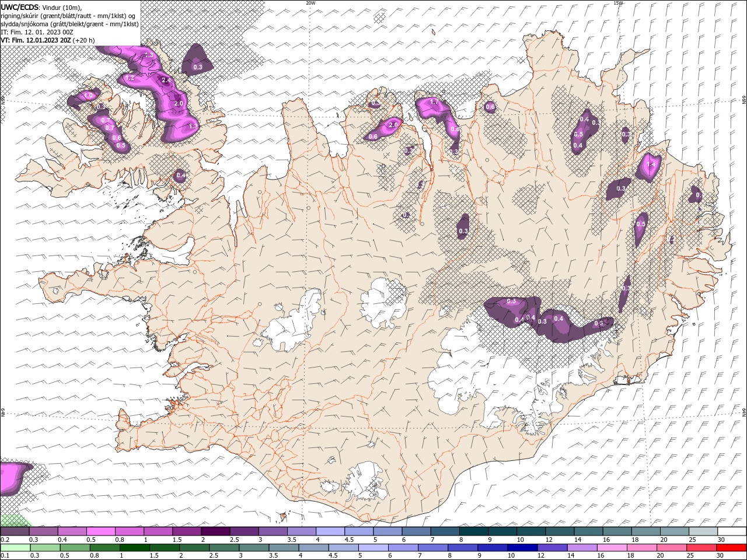Select the top-row dark teal swatch between 8 and 9
Image resolution: width=747 pixels, height=560 pixels.
pos(474,531)
